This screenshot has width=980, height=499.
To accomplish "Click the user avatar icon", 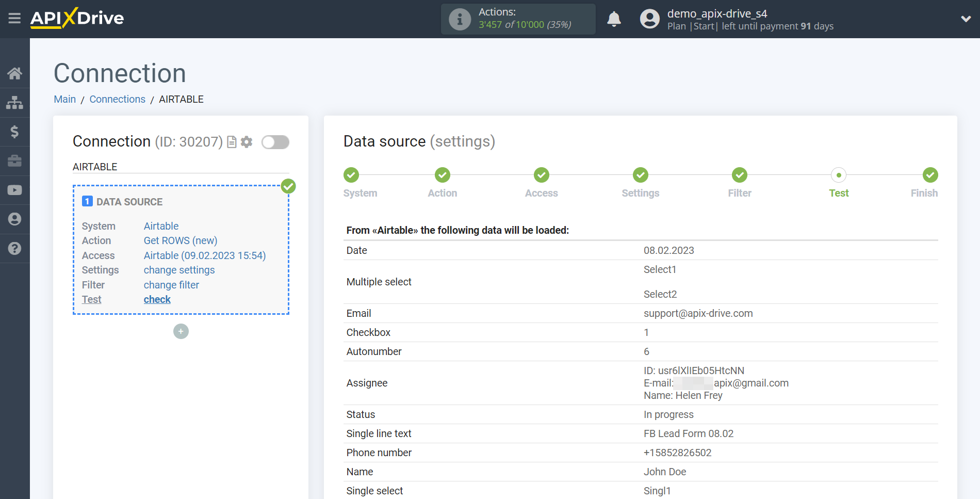I will click(x=650, y=19).
